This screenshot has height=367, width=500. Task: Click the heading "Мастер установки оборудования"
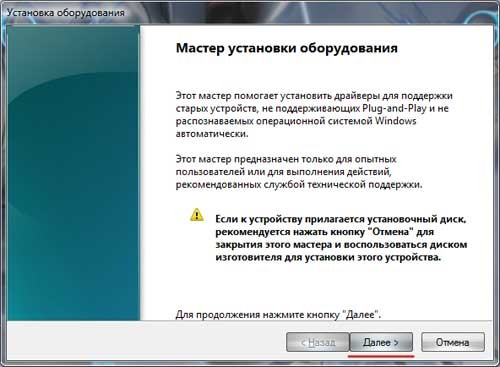coord(287,48)
